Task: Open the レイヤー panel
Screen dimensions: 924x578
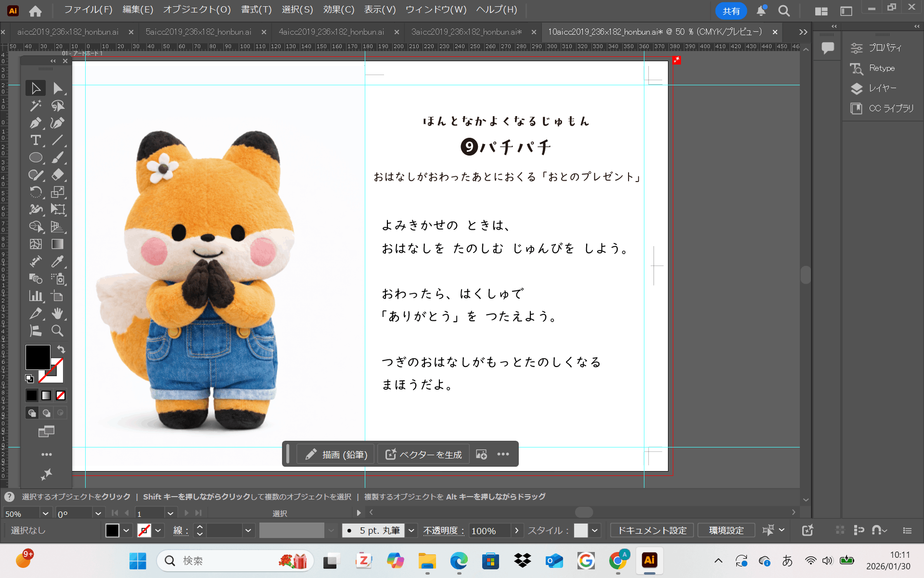Action: coord(882,88)
